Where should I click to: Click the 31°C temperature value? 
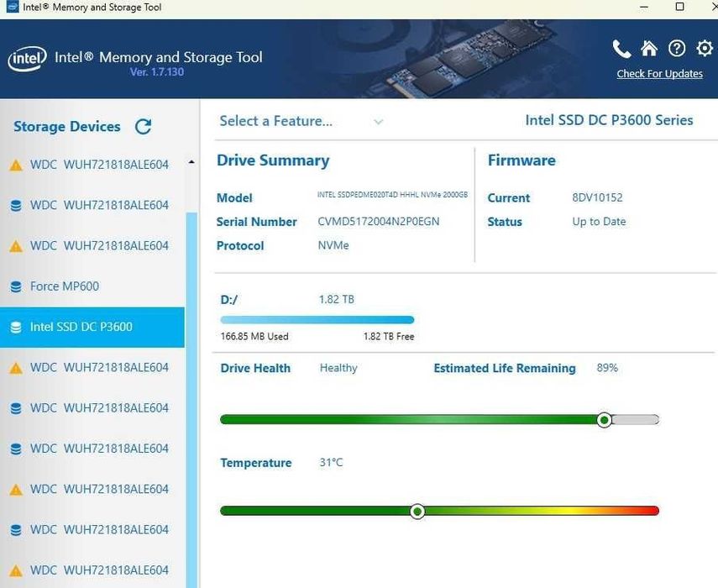coord(331,463)
